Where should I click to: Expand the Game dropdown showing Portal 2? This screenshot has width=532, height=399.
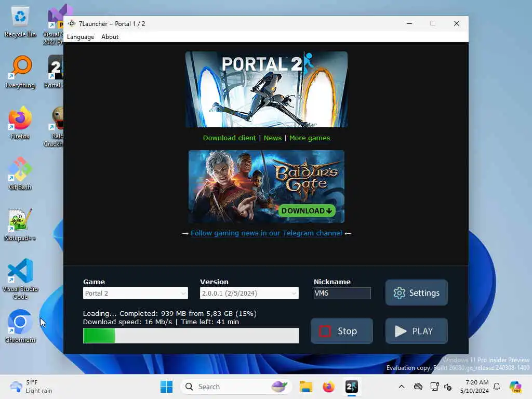click(x=136, y=293)
